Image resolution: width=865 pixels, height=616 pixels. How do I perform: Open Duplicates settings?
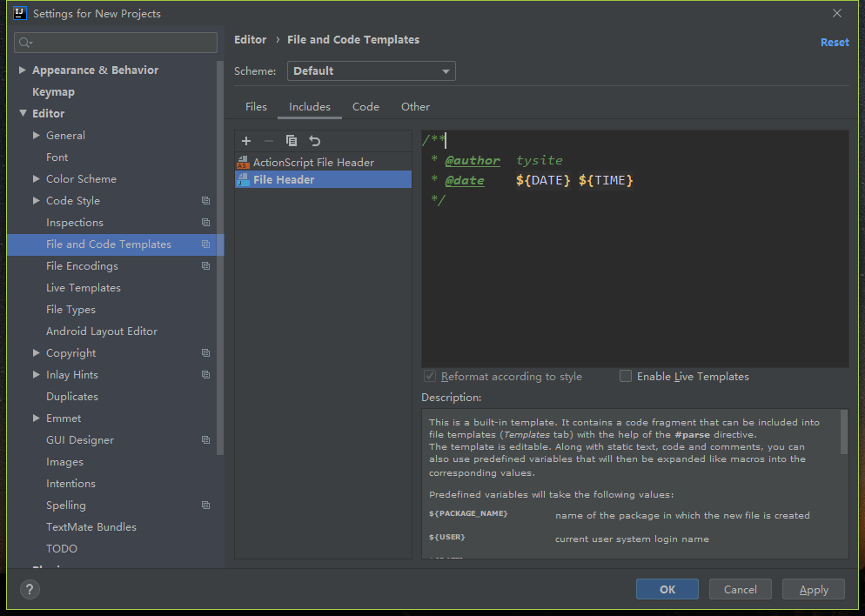pyautogui.click(x=72, y=397)
